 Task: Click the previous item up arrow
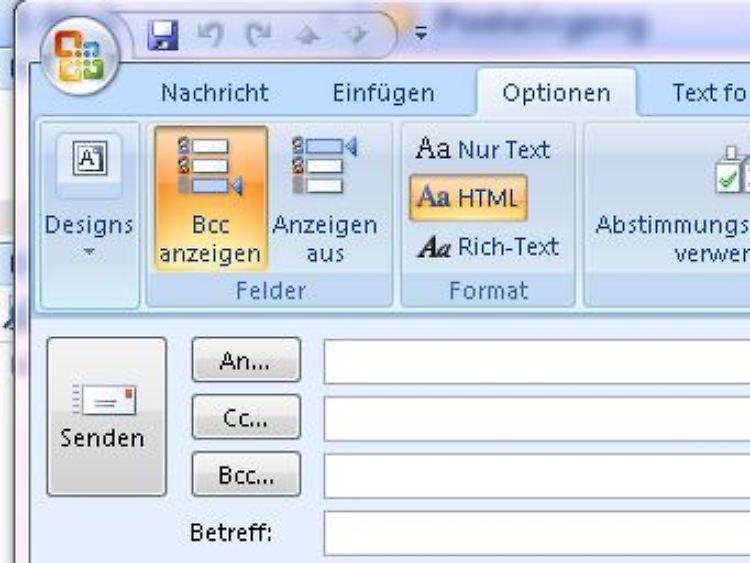tap(306, 36)
